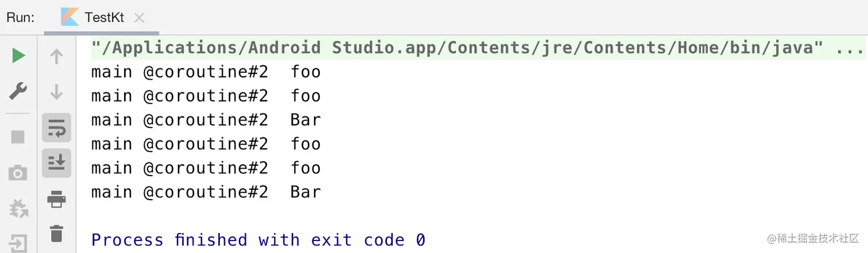The width and height of the screenshot is (868, 253).
Task: Click the Kotlin icon on TestKt tab
Action: pyautogui.click(x=69, y=17)
